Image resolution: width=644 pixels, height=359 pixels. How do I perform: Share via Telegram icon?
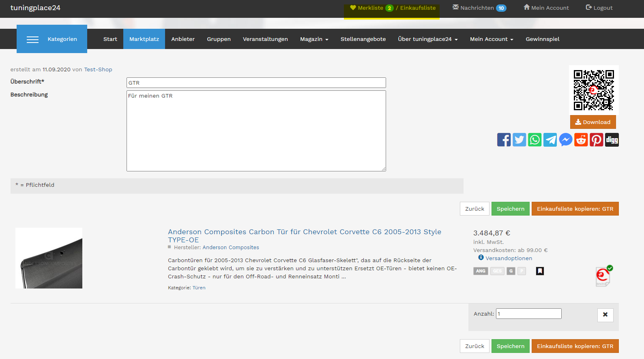pos(550,140)
